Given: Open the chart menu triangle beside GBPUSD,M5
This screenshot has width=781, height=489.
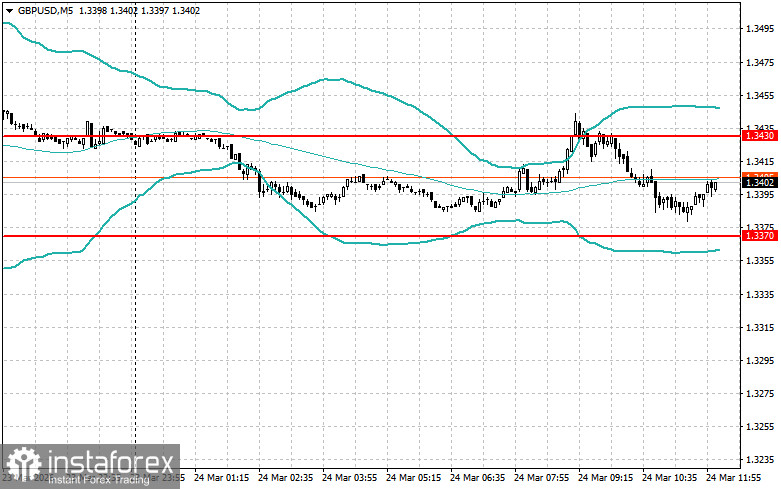Looking at the screenshot, I should 9,10.
